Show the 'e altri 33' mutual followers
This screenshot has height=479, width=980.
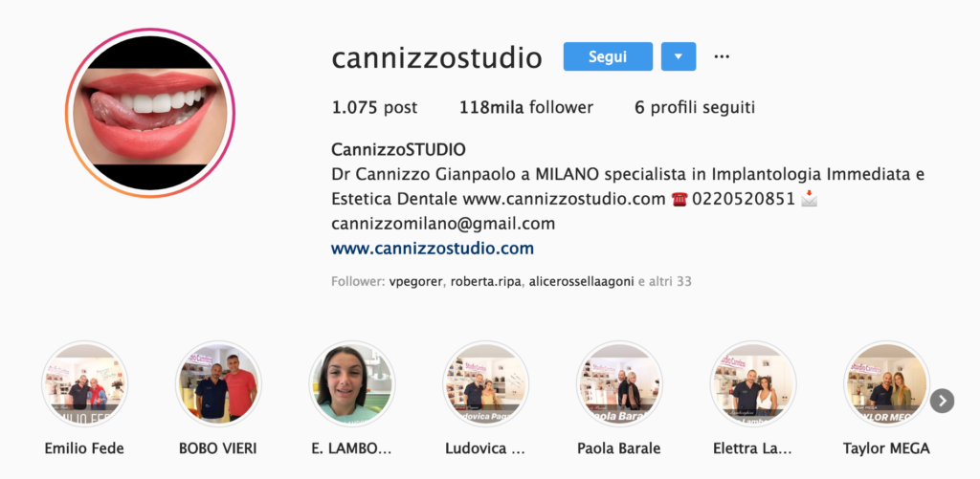click(664, 282)
